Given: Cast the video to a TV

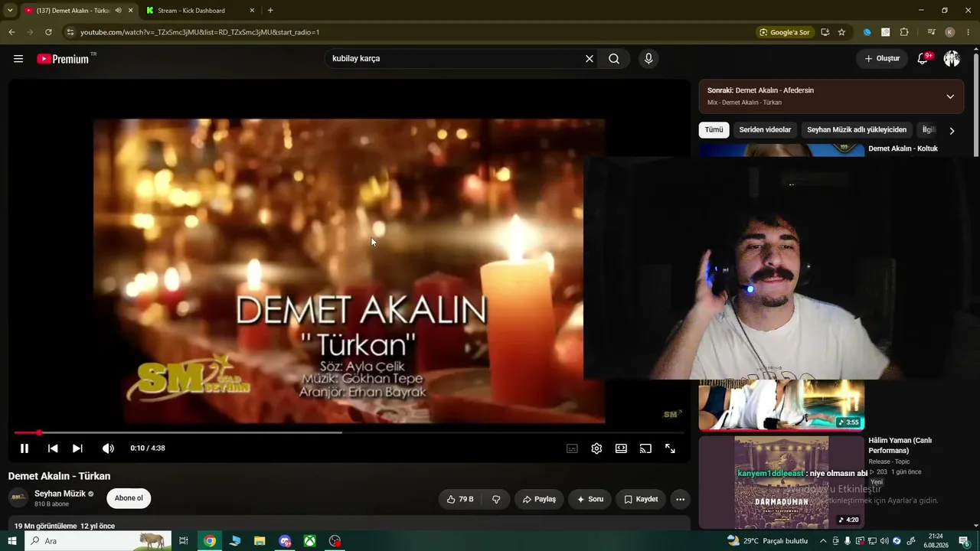Looking at the screenshot, I should click(x=645, y=448).
